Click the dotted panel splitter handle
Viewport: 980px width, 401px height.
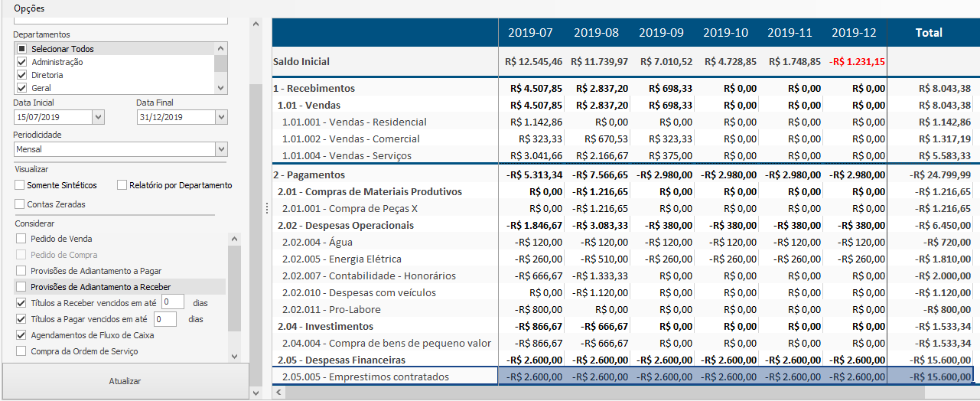(265, 208)
